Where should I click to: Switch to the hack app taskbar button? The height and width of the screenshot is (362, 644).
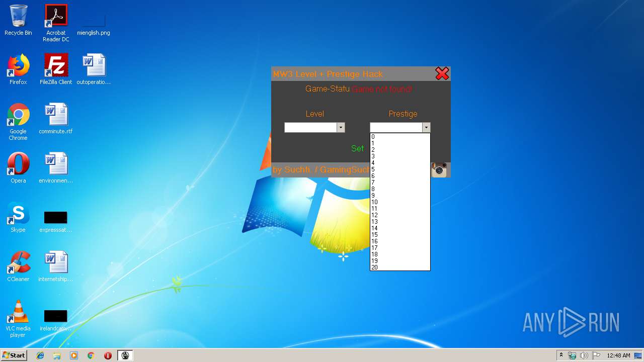(125, 355)
